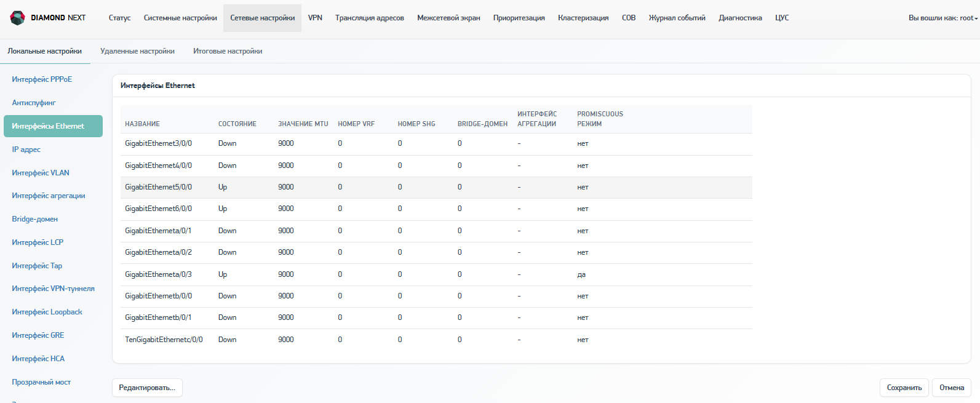980x403 pixels.
Task: Open Межсетевой экран menu
Action: 448,18
